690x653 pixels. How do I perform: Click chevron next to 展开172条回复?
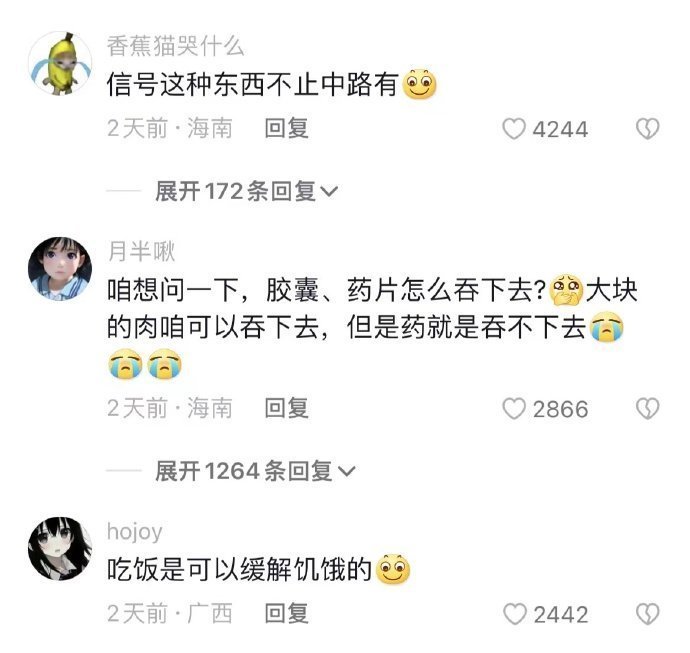(x=329, y=192)
